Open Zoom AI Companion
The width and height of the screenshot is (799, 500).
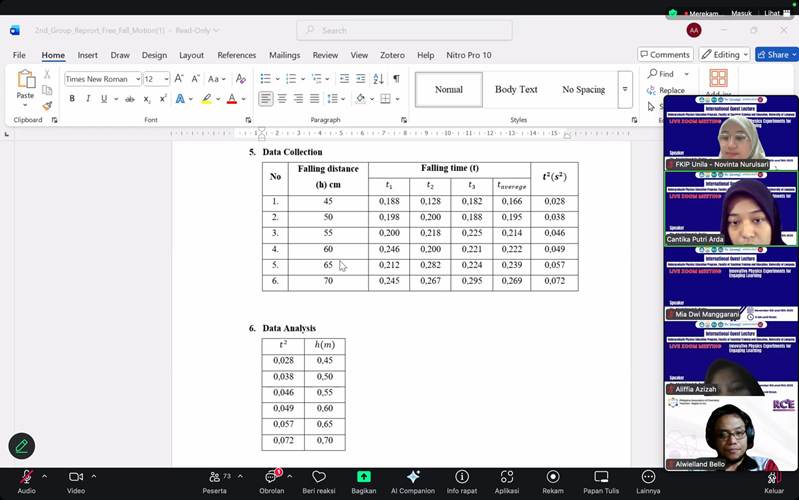pos(412,481)
